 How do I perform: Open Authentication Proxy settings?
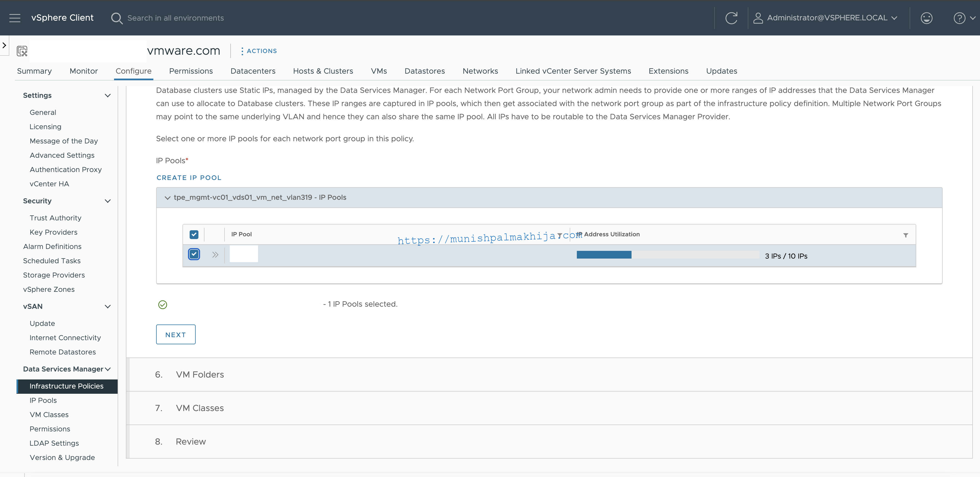(66, 170)
